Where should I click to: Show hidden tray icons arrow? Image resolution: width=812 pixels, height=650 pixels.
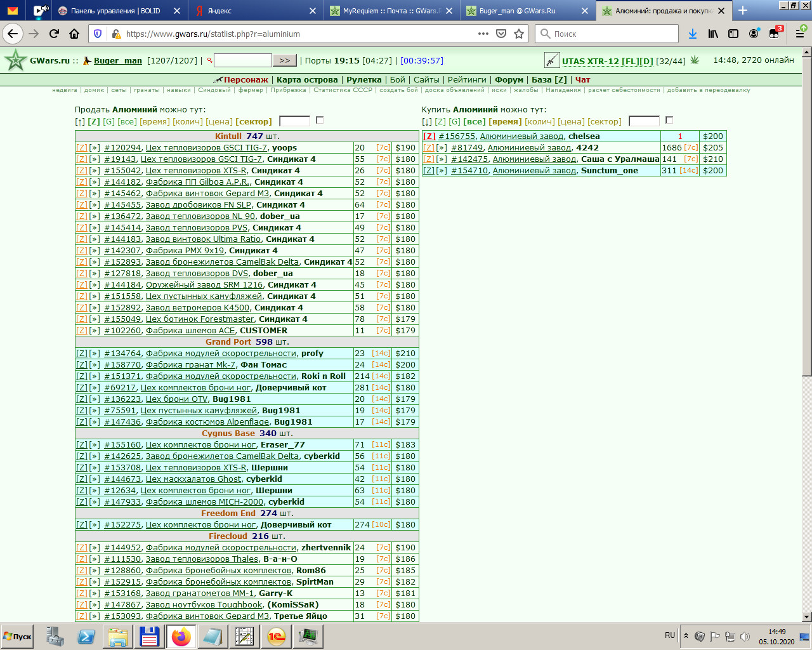point(685,635)
